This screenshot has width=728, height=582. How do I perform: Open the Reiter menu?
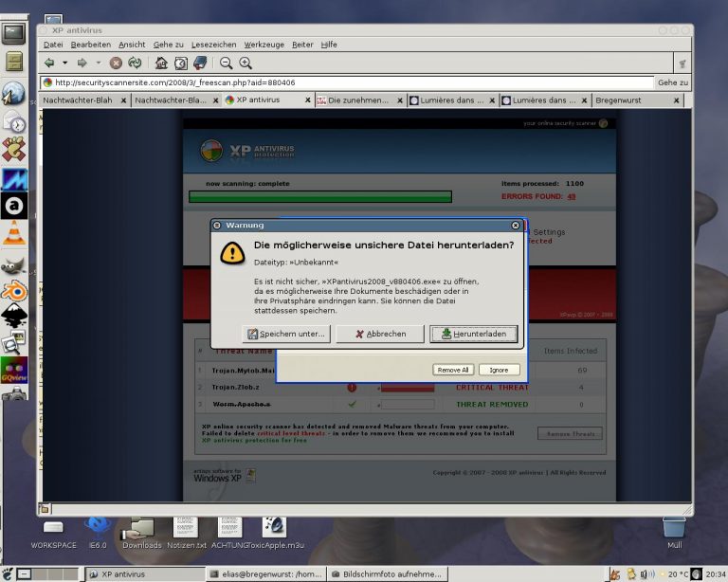click(302, 45)
